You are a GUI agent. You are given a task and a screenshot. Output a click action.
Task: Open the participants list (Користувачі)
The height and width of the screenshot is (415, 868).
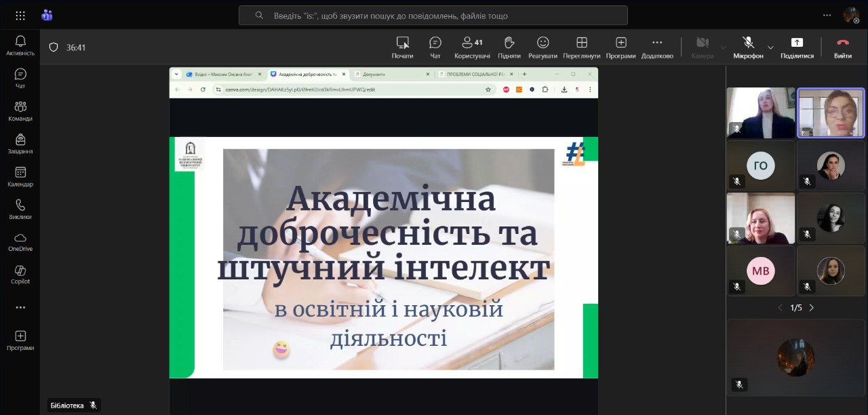pyautogui.click(x=472, y=47)
